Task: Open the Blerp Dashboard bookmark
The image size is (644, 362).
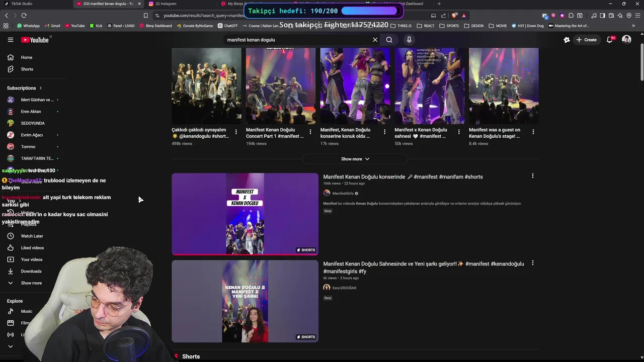Action: tap(155, 26)
